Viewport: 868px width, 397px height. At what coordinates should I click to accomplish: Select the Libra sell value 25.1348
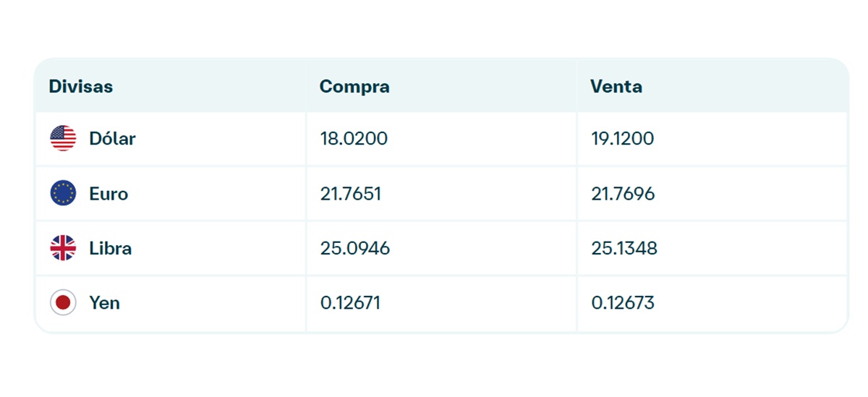(x=624, y=248)
